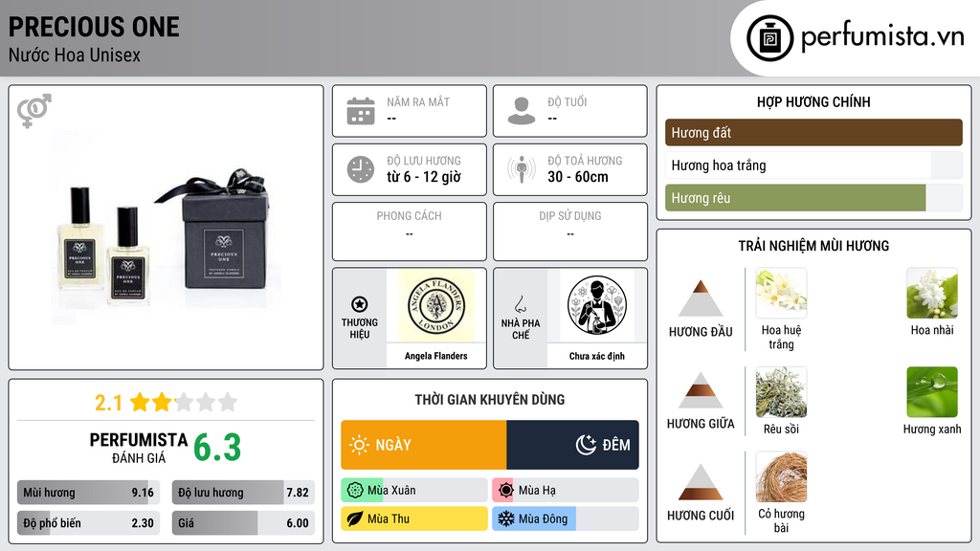The height and width of the screenshot is (551, 980).
Task: Click the sun icon for Mùa Hạ
Action: [x=506, y=491]
